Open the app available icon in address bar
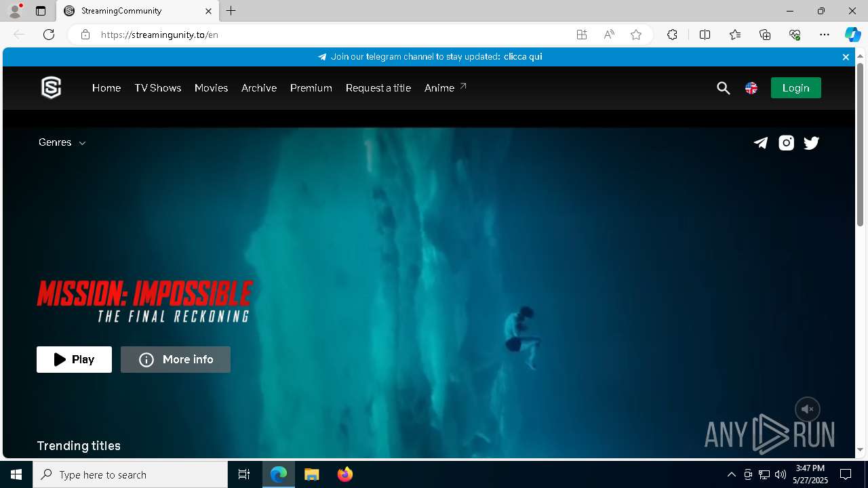 point(582,35)
